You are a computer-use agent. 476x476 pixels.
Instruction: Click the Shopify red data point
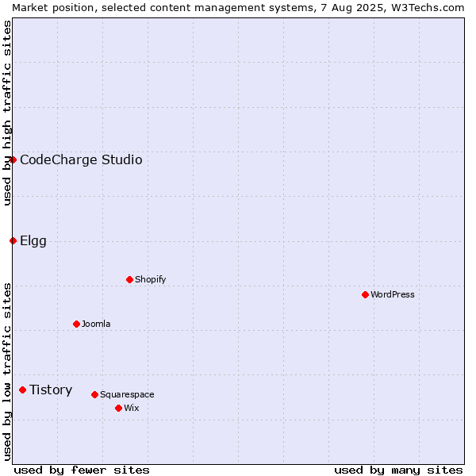129,279
